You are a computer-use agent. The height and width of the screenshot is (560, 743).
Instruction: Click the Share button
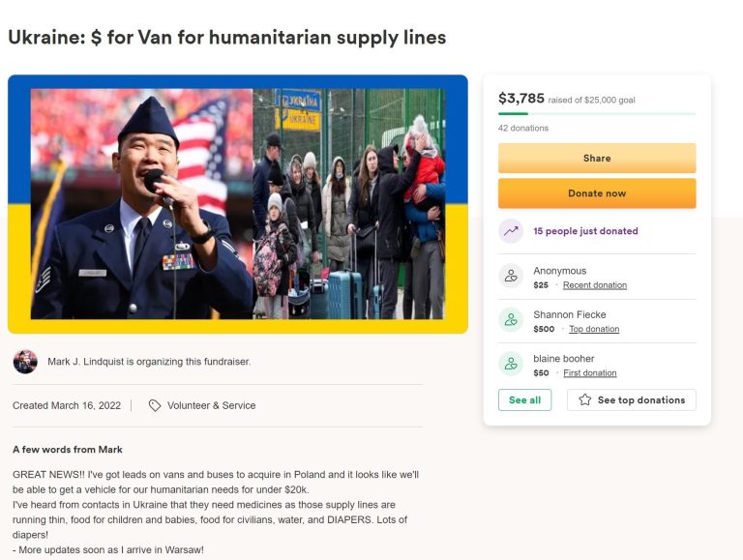click(597, 159)
